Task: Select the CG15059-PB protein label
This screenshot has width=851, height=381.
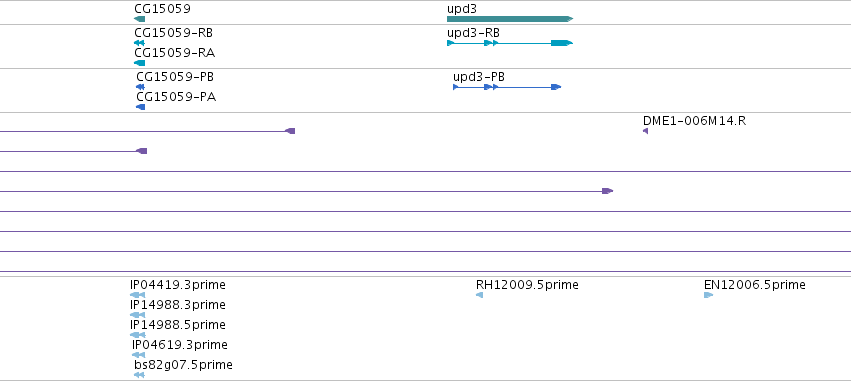Action: pyautogui.click(x=175, y=77)
